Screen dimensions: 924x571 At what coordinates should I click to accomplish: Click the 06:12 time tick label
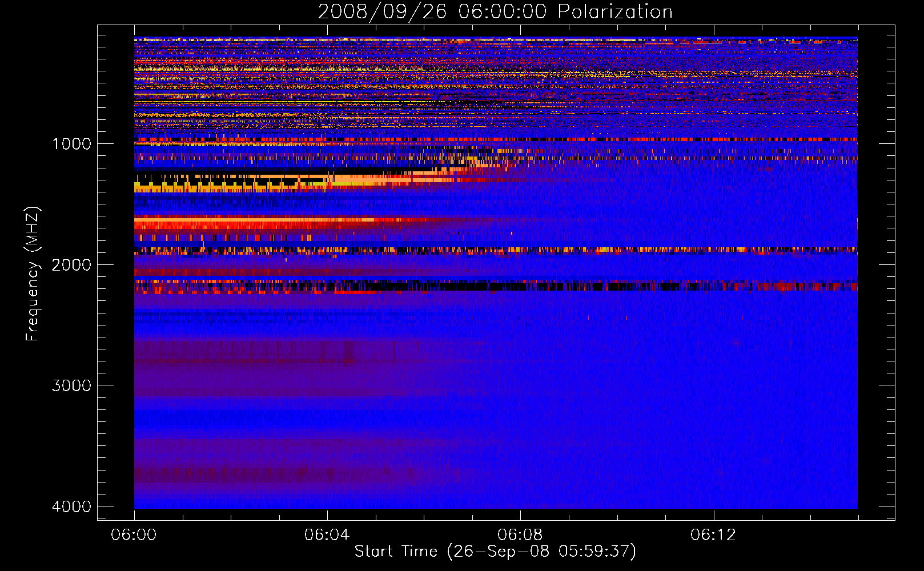[713, 535]
